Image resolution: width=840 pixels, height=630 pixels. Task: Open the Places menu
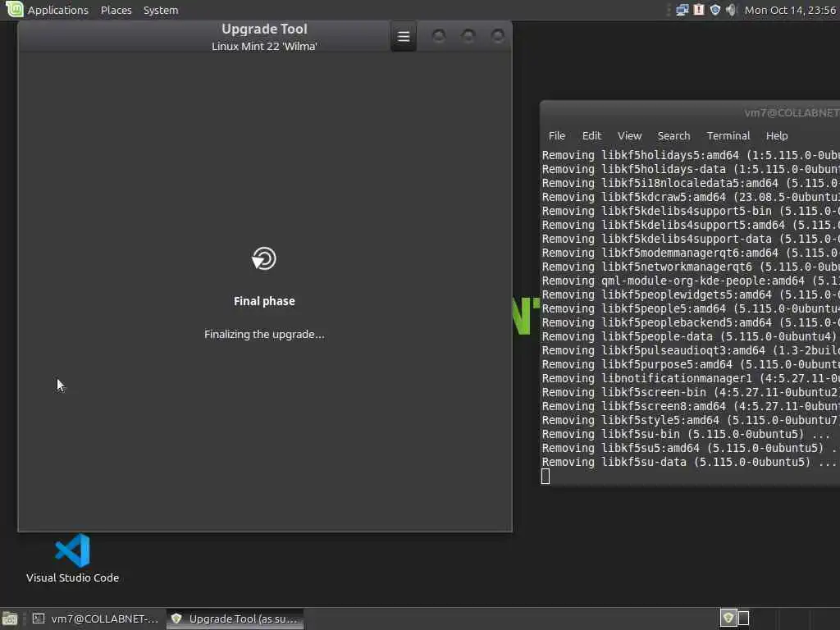tap(116, 10)
